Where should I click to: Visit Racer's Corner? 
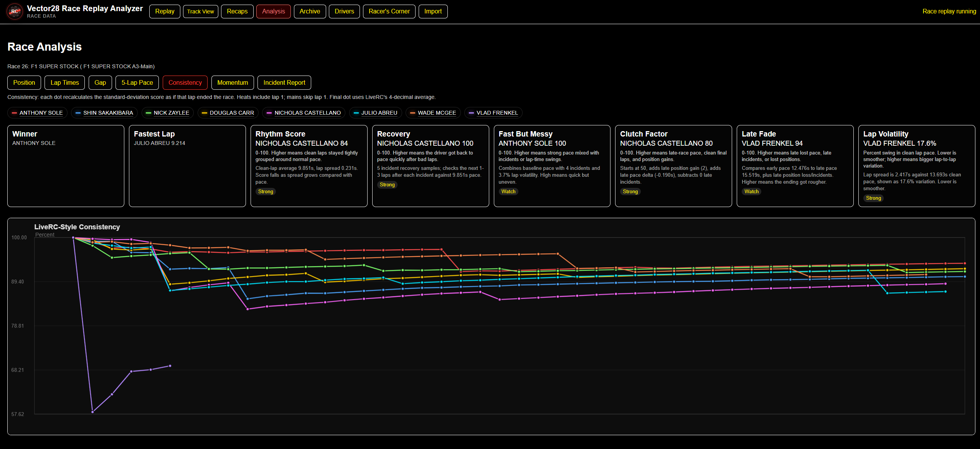[389, 12]
